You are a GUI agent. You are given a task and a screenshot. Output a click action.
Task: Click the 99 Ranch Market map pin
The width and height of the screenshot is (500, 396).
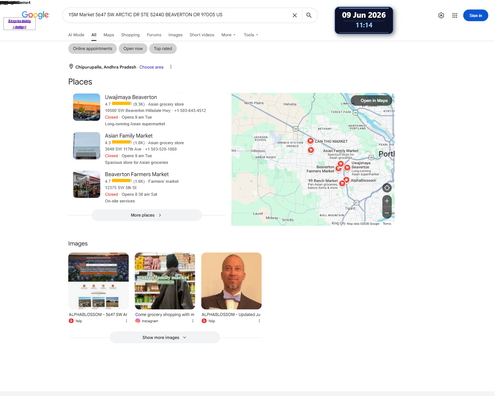pos(342,183)
